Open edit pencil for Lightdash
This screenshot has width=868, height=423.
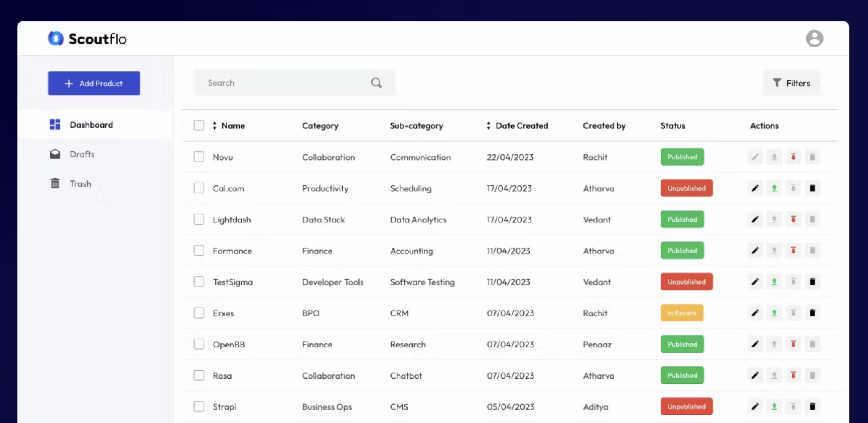[755, 219]
